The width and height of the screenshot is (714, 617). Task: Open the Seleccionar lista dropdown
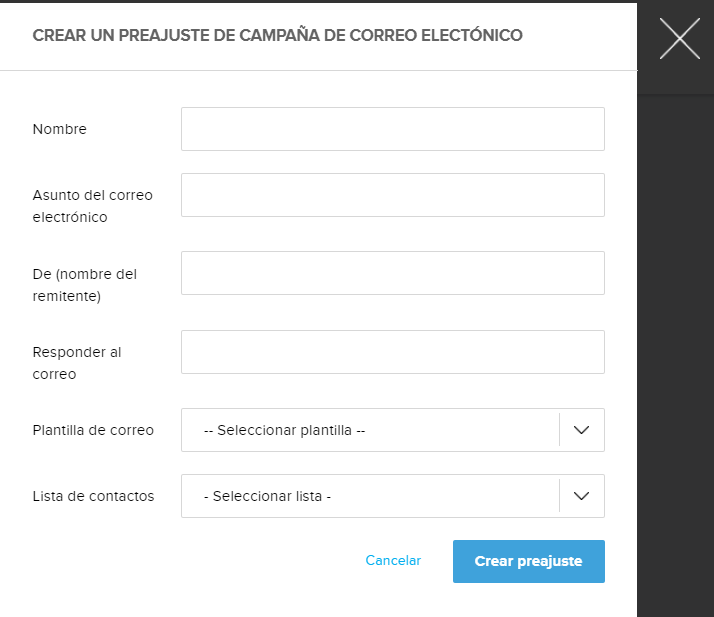370,496
